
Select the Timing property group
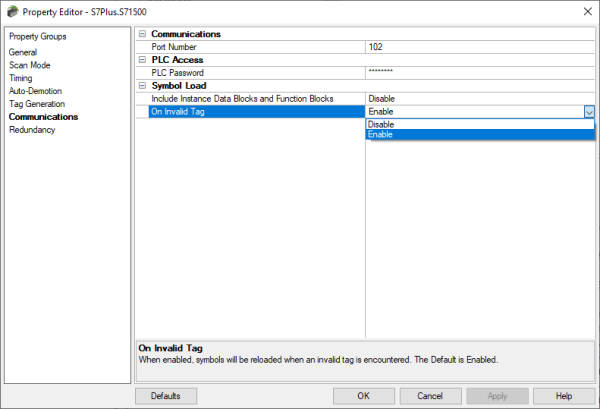tap(21, 78)
